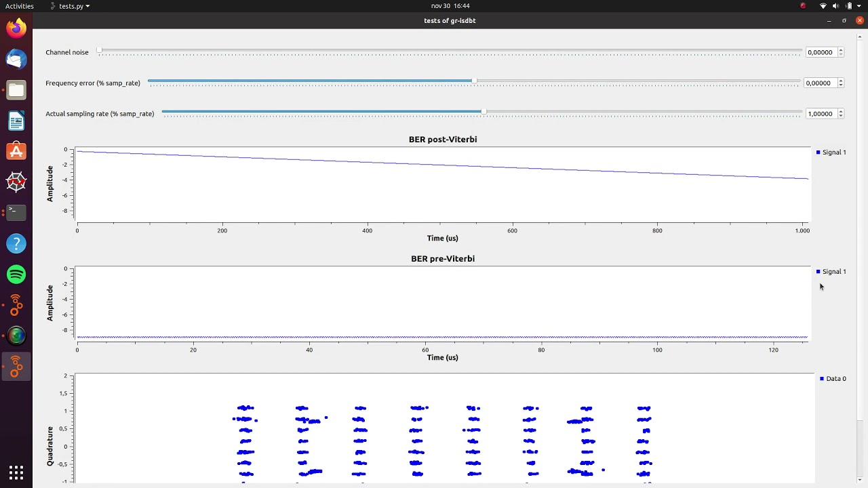Open Ubuntu Software from the dock
The width and height of the screenshot is (868, 488).
click(16, 151)
